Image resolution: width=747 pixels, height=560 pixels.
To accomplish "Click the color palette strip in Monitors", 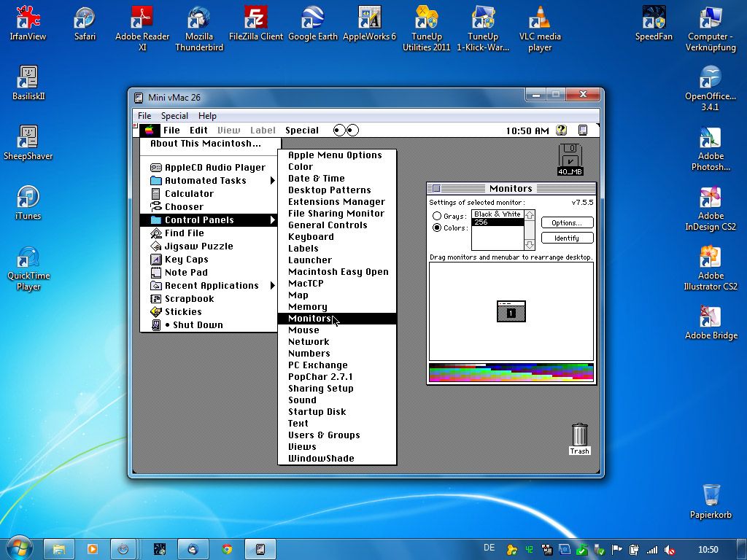I will point(511,373).
